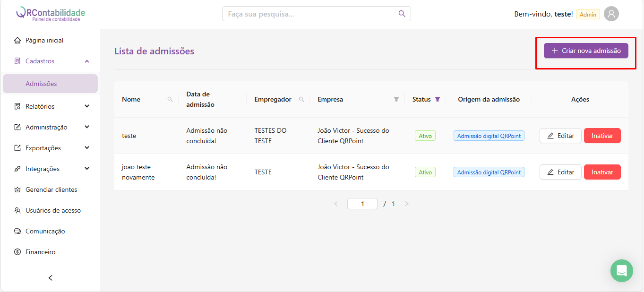Viewport: 644px width, 292px height.
Task: Click Inativar for joao teste novamente row
Action: [x=602, y=172]
